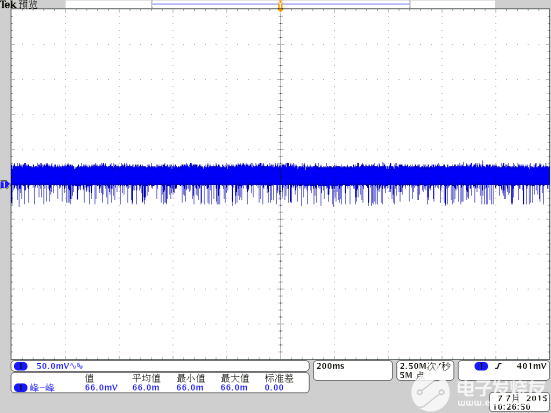The image size is (551, 413).
Task: Click the channel 1 badge beside 50.0mV
Action: (20, 366)
